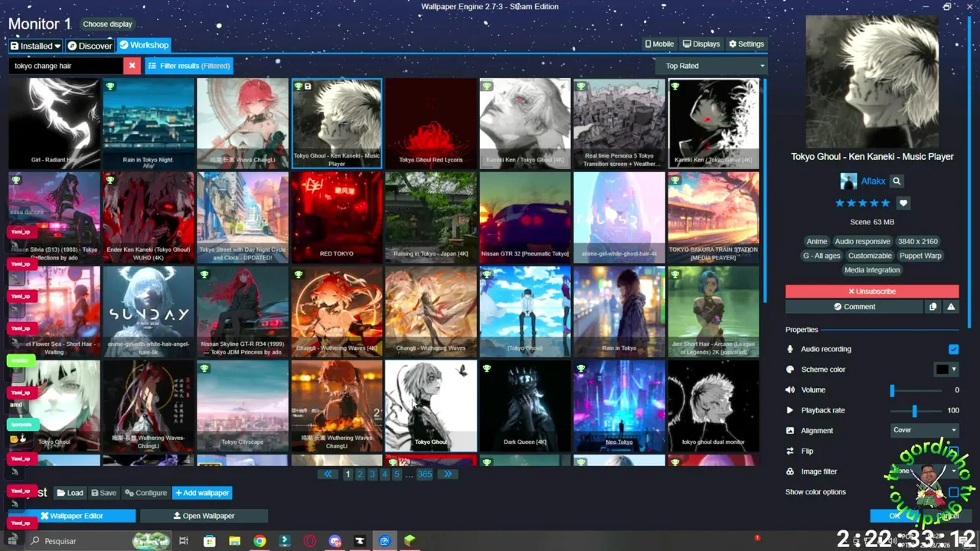Report the wallpaper via the warning triangle
Screen dimensions: 980x551
951,306
